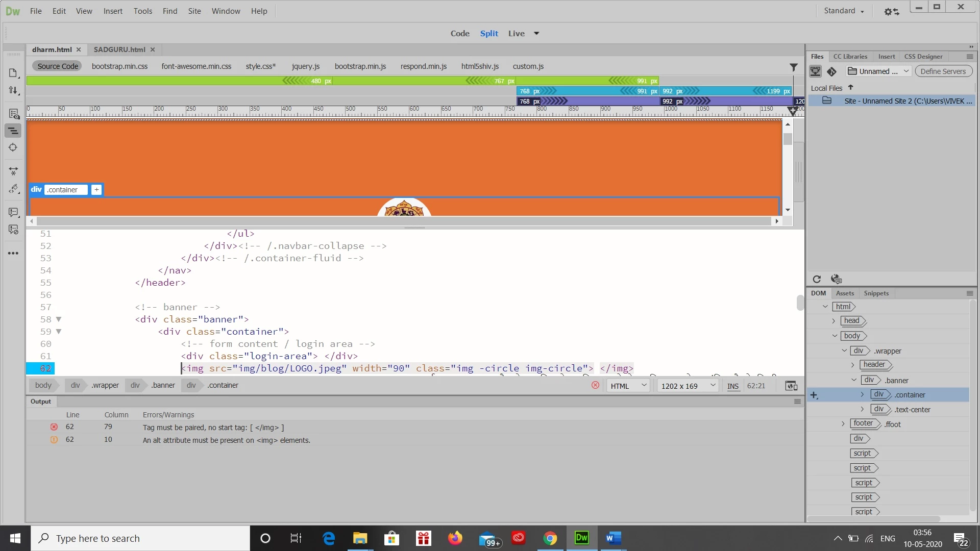This screenshot has height=551, width=980.
Task: Open the HTML document type dropdown
Action: click(x=628, y=386)
